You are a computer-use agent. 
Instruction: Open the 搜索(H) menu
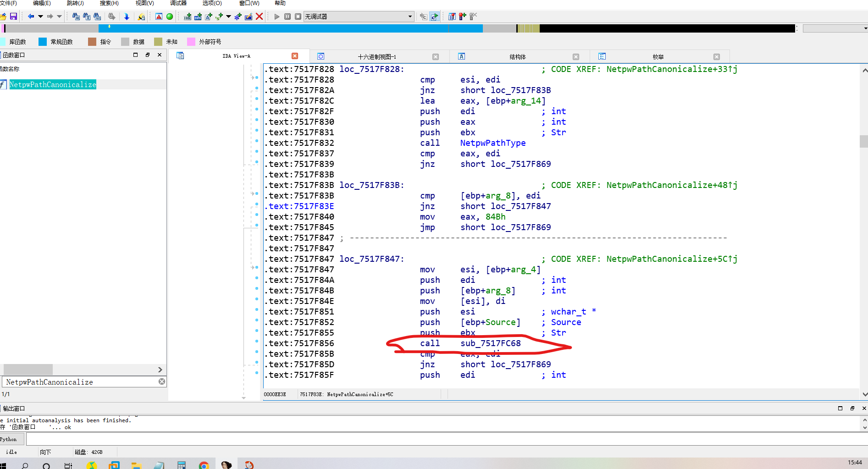(x=109, y=3)
